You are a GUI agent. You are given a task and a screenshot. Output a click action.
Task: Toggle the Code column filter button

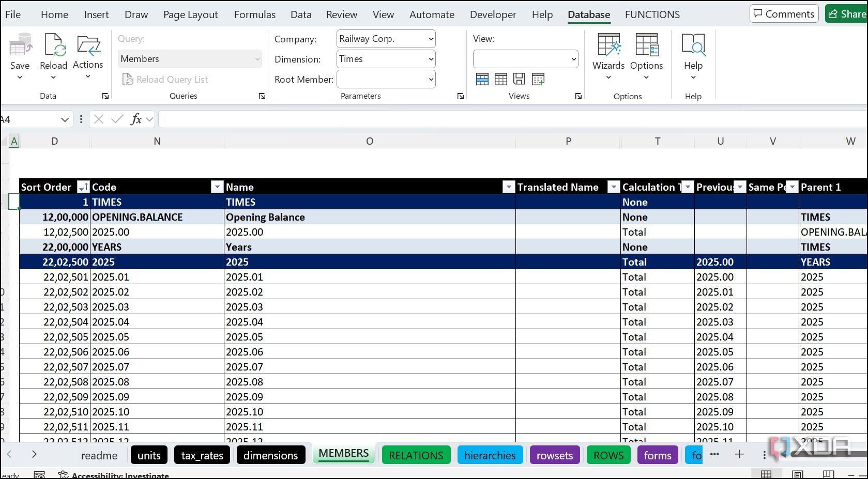pyautogui.click(x=217, y=187)
